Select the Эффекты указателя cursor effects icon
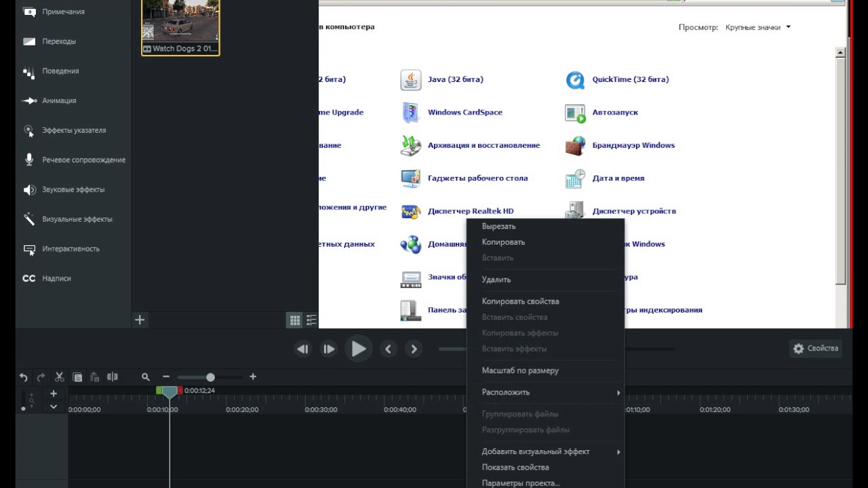Image resolution: width=868 pixels, height=488 pixels. (29, 130)
